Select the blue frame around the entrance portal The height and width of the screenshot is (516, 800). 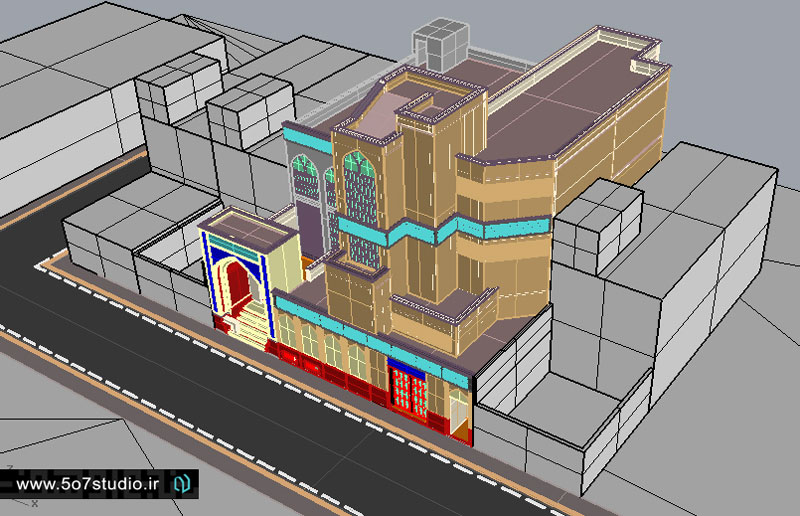[211, 277]
